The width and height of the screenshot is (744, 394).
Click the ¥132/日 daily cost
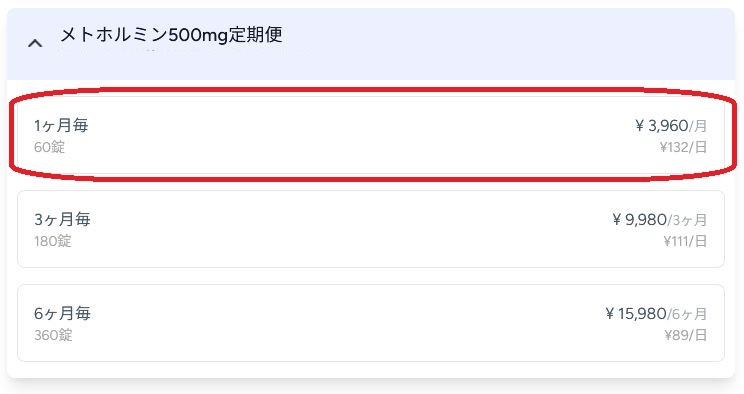coord(683,147)
